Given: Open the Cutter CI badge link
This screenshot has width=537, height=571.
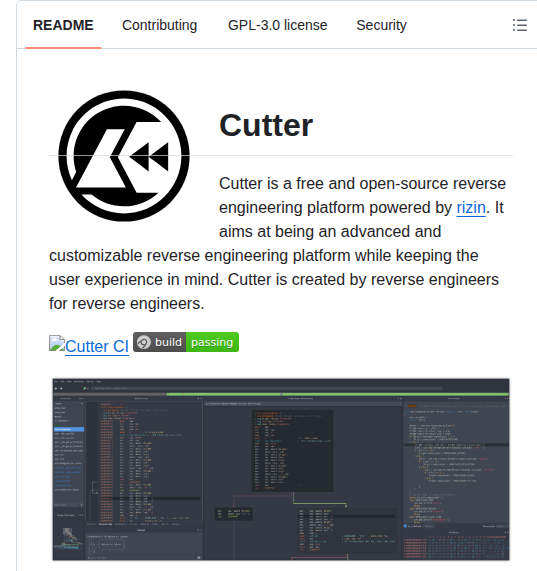Looking at the screenshot, I should coord(89,345).
